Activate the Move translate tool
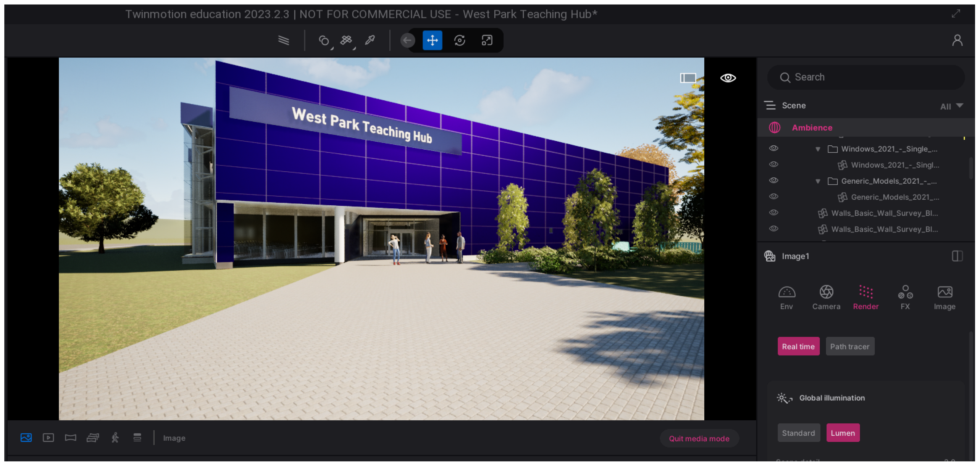The image size is (980, 466). [433, 40]
